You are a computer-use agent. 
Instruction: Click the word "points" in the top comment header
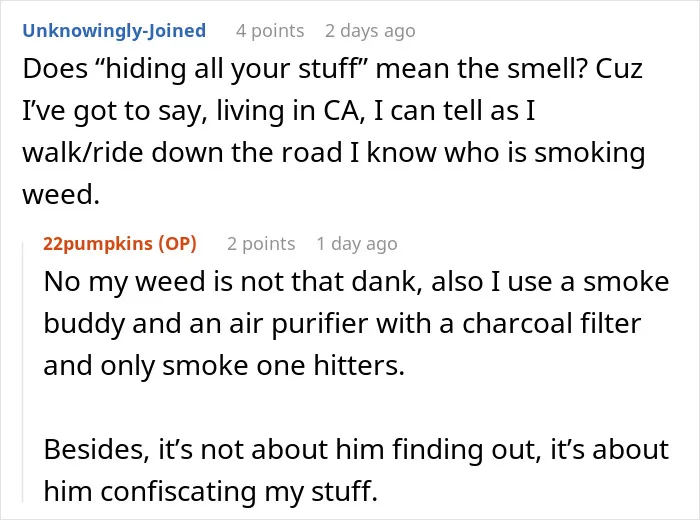pyautogui.click(x=278, y=31)
